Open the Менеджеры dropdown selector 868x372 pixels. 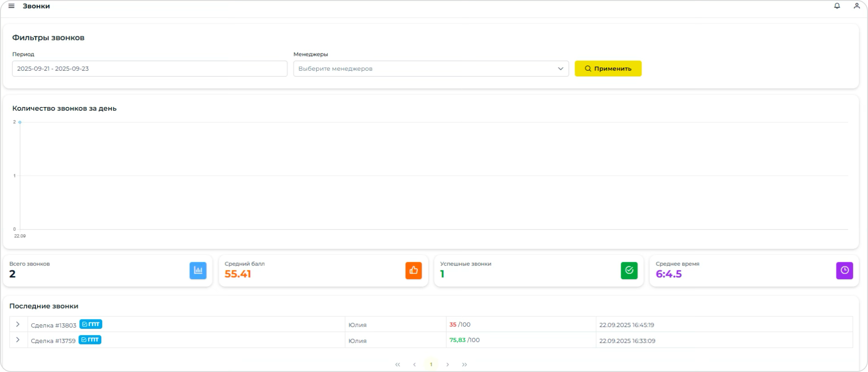pos(431,68)
